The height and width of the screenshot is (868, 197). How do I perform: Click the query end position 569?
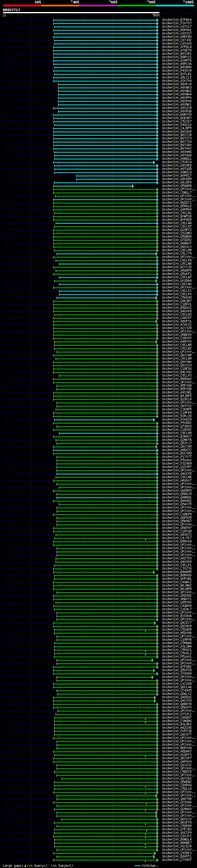tap(155, 15)
